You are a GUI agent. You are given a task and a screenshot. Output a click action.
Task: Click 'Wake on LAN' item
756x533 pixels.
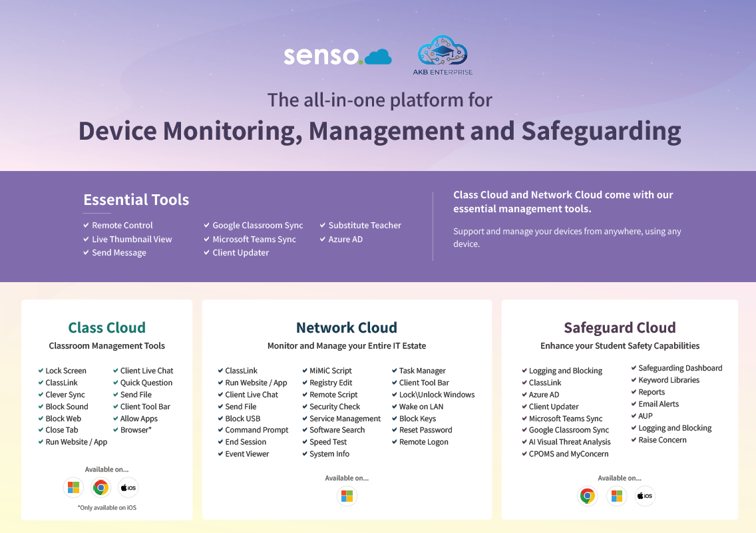click(x=421, y=407)
